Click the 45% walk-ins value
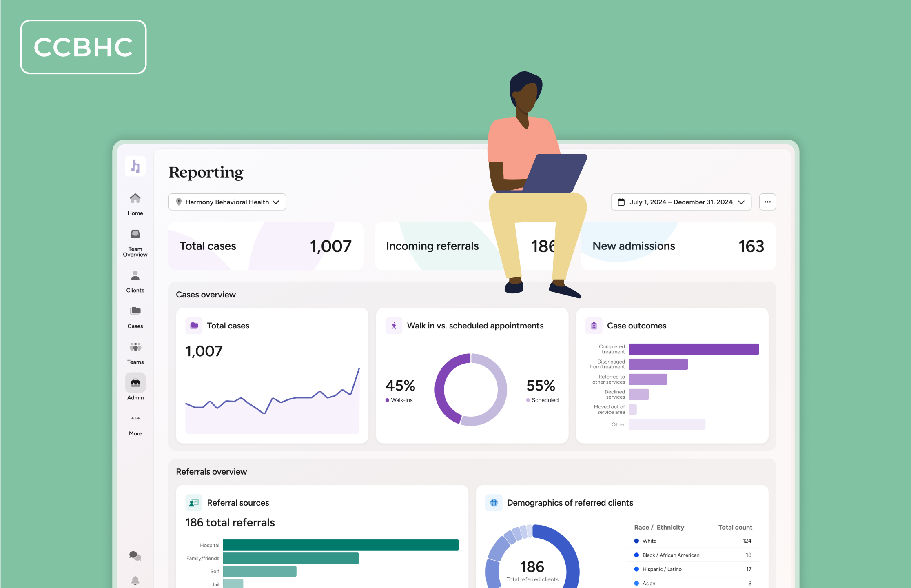Viewport: 911px width, 588px height. tap(400, 386)
